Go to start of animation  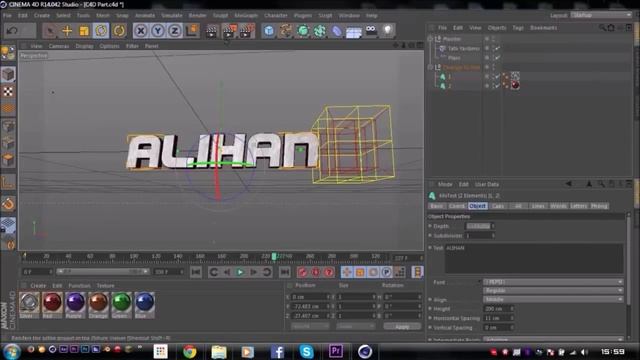(196, 272)
